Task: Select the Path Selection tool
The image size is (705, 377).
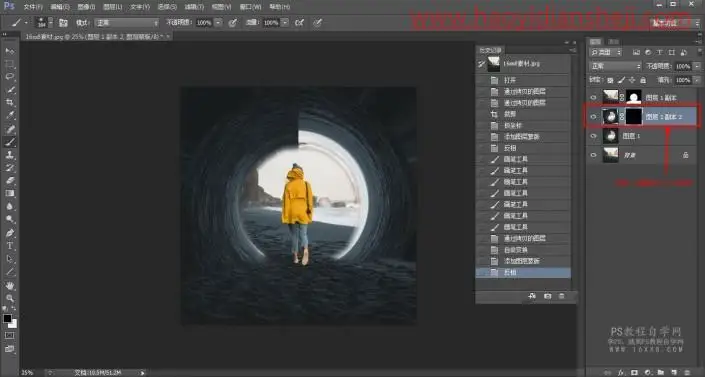Action: tap(10, 259)
